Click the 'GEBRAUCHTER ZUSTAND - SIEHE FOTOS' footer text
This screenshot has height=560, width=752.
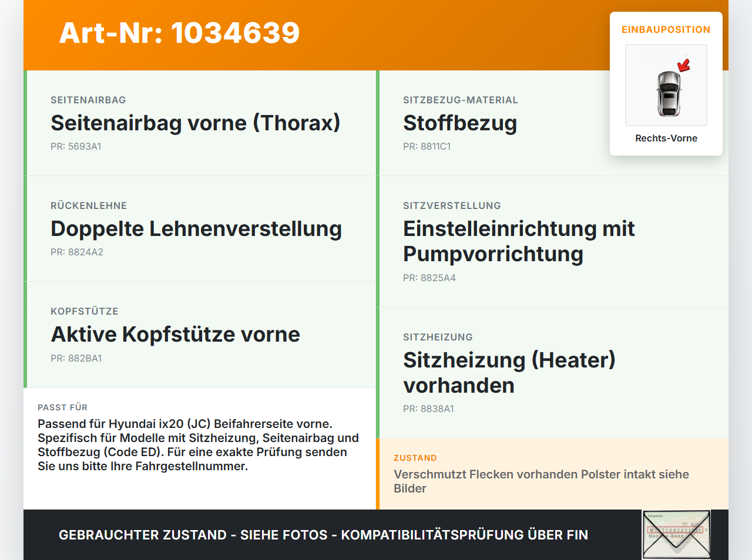click(323, 535)
